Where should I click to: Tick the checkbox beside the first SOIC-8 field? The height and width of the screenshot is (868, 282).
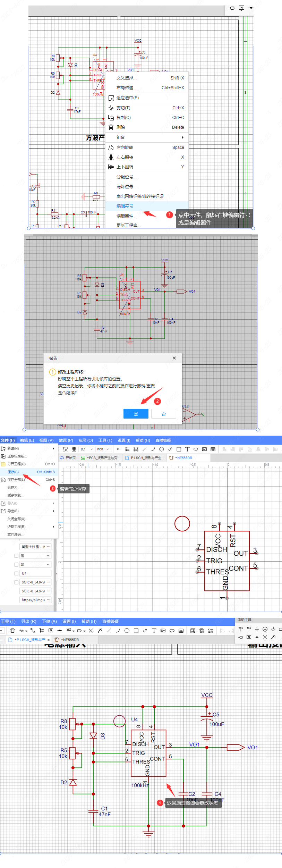pos(16,582)
